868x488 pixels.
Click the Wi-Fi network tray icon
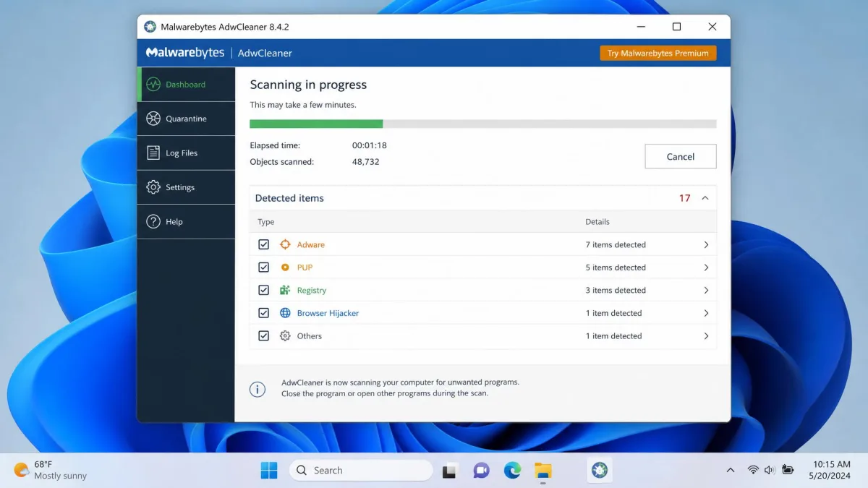(753, 470)
